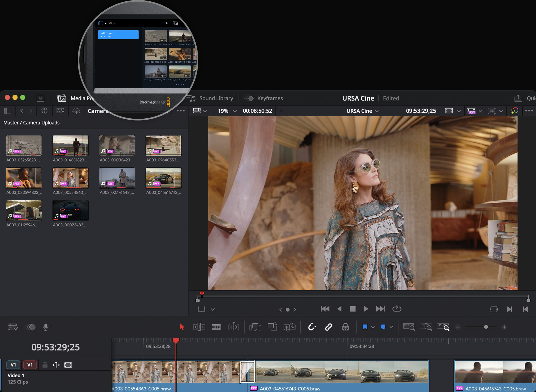Go back in bin navigation

(x=21, y=111)
